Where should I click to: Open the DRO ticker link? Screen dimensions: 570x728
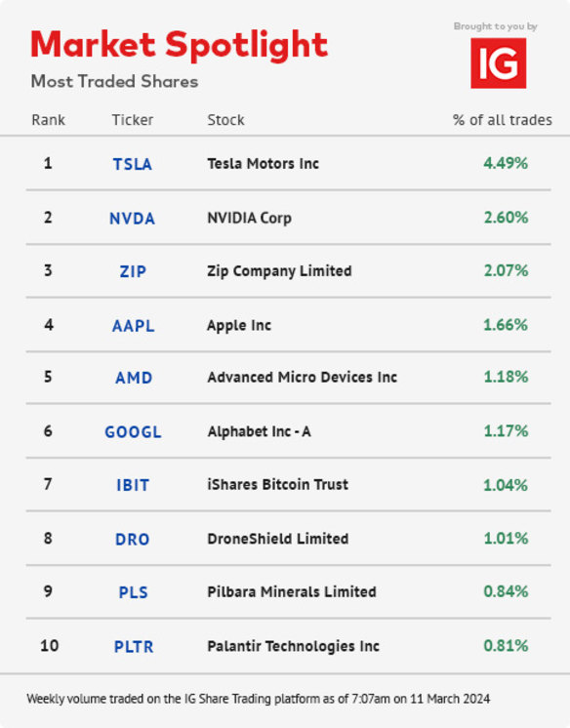(x=133, y=540)
